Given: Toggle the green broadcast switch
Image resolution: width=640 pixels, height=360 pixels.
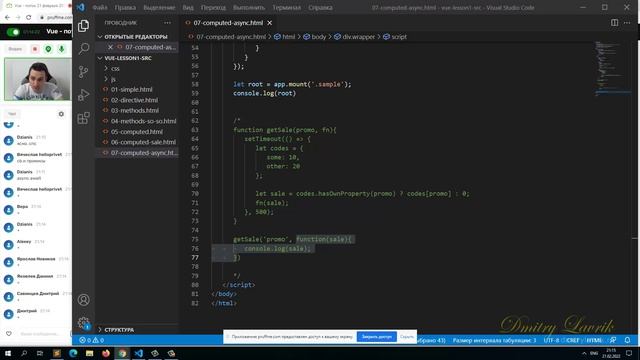Looking at the screenshot, I should 13,32.
